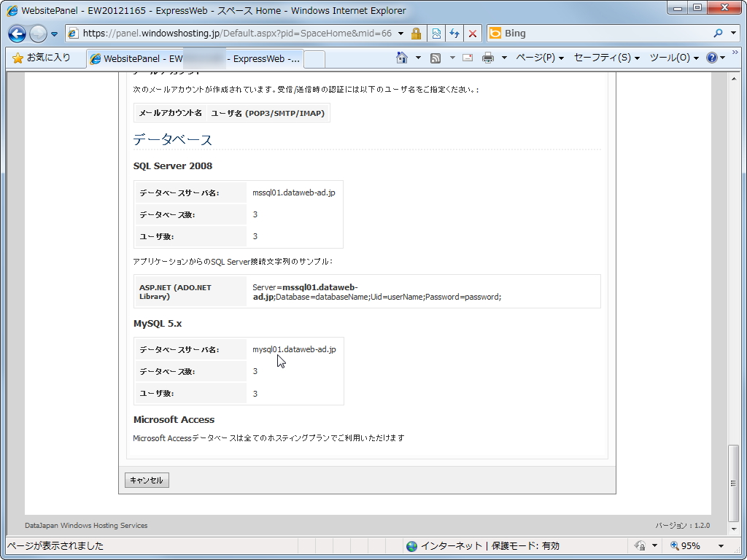This screenshot has height=560, width=747.
Task: Click the Bing search magnifier icon
Action: tap(718, 34)
